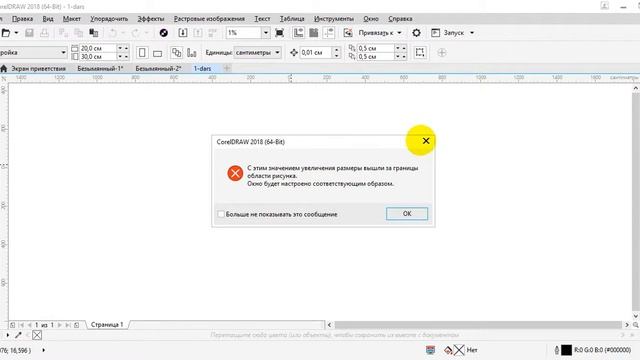This screenshot has width=640, height=360.
Task: Open the Текст menu
Action: 262,19
